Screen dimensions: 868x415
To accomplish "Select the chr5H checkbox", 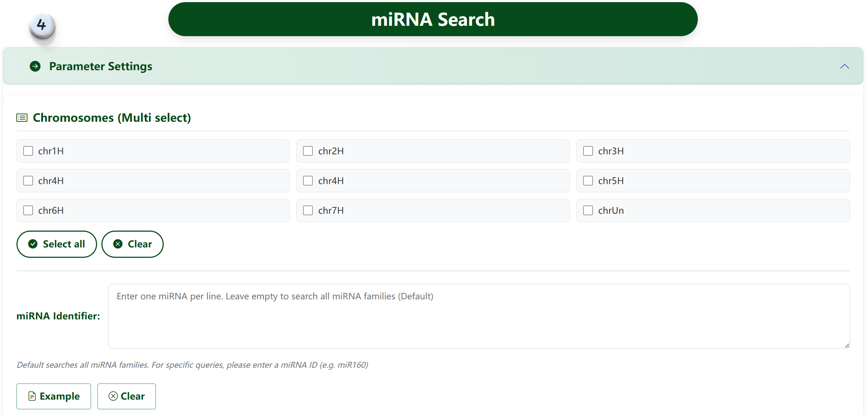I will (x=588, y=181).
